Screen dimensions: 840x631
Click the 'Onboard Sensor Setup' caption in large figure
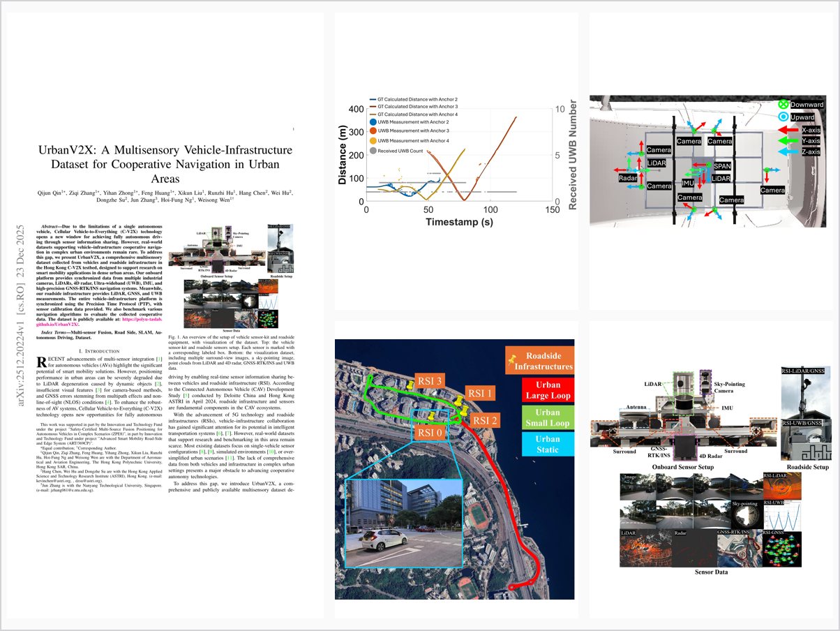[x=683, y=468]
